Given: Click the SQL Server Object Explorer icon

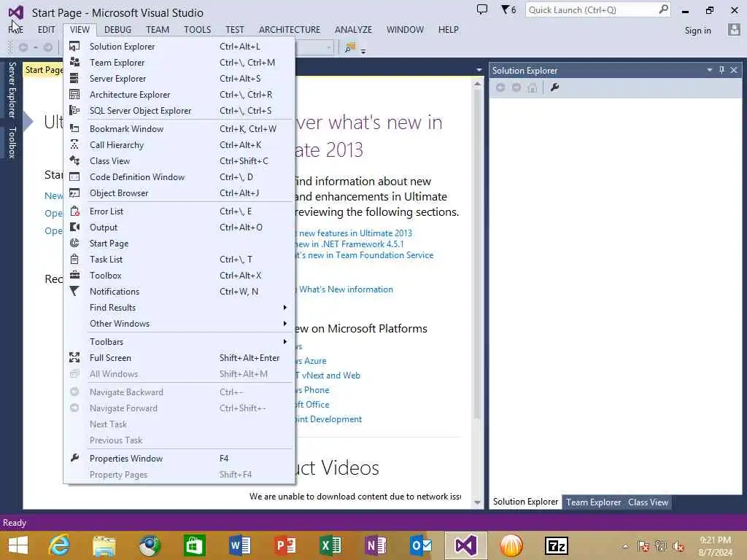Looking at the screenshot, I should point(74,111).
